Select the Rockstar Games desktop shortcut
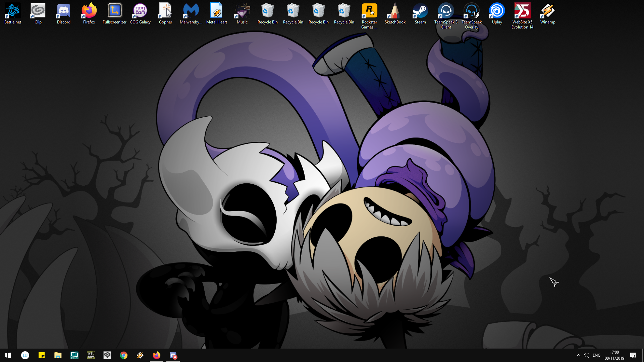Image resolution: width=644 pixels, height=362 pixels. (369, 16)
